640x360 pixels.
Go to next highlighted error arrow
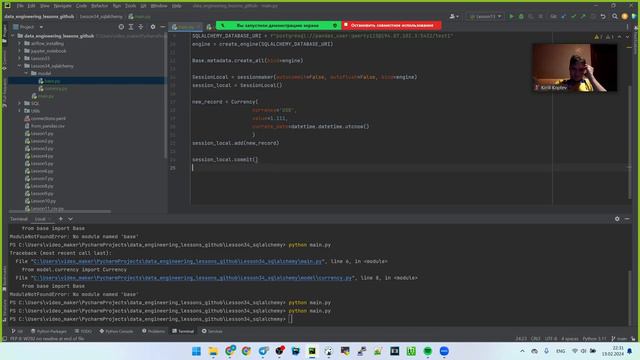(x=628, y=37)
